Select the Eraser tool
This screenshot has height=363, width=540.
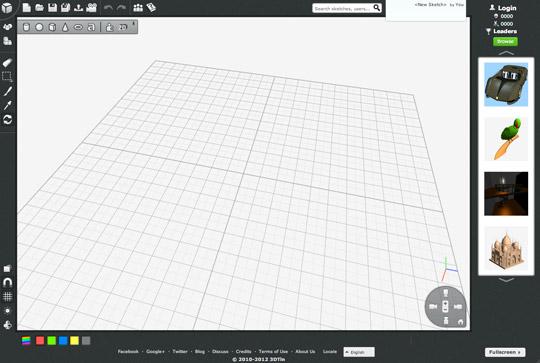click(x=7, y=62)
